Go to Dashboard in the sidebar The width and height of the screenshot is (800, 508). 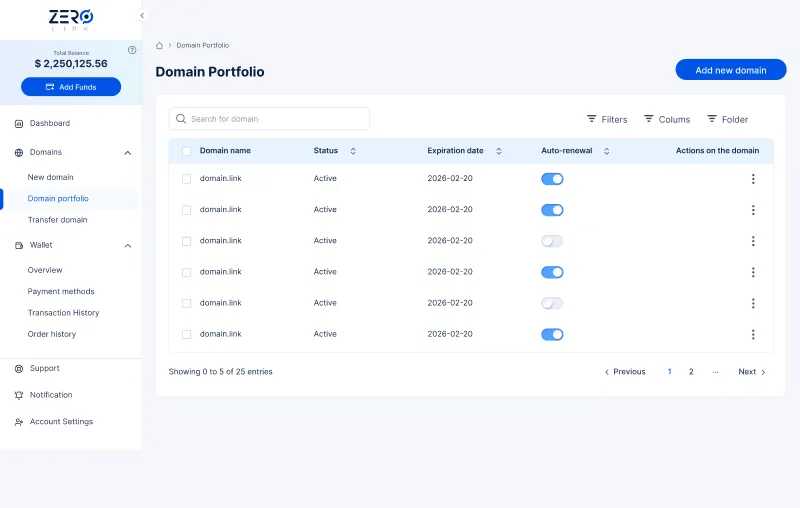49,123
